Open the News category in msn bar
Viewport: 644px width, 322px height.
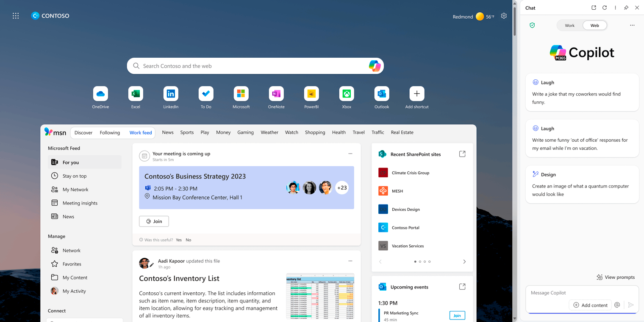coord(168,132)
